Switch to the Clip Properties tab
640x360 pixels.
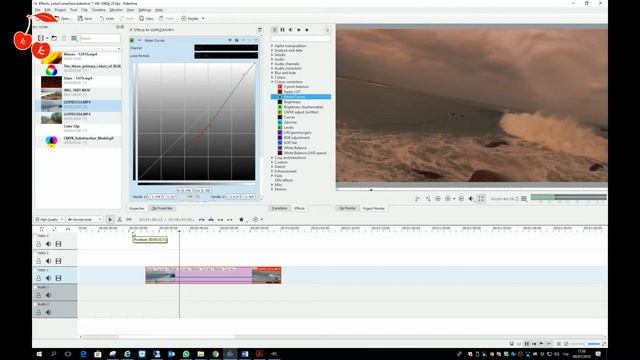tap(162, 208)
